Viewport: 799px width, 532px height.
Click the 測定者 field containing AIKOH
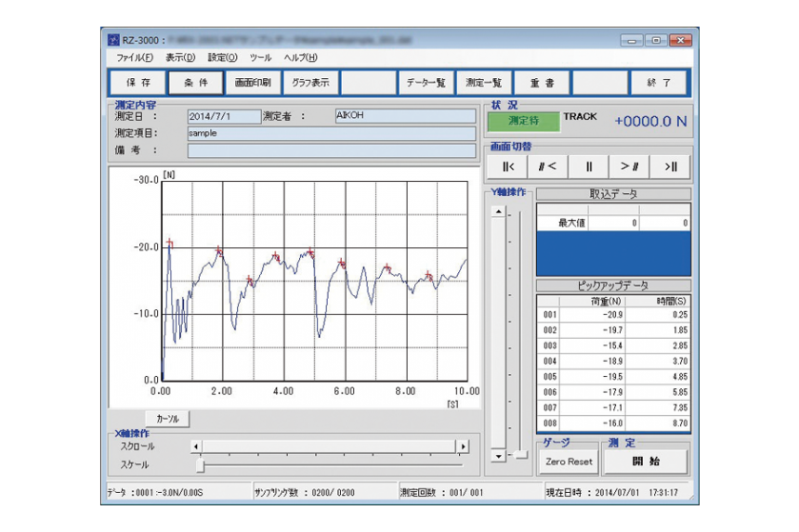[x=406, y=116]
